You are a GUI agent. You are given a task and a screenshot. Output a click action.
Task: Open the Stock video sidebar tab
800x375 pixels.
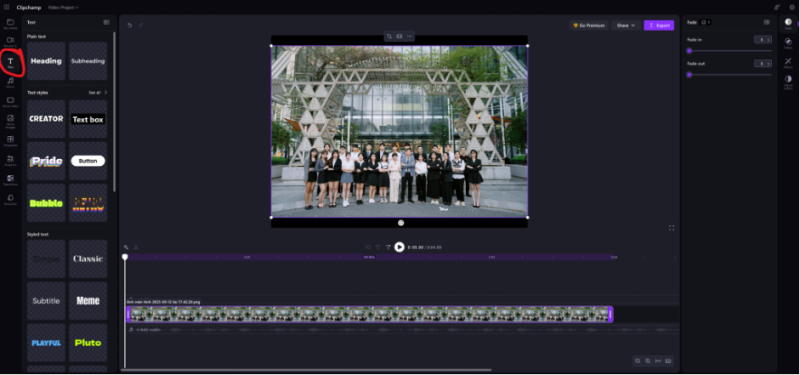tap(10, 102)
